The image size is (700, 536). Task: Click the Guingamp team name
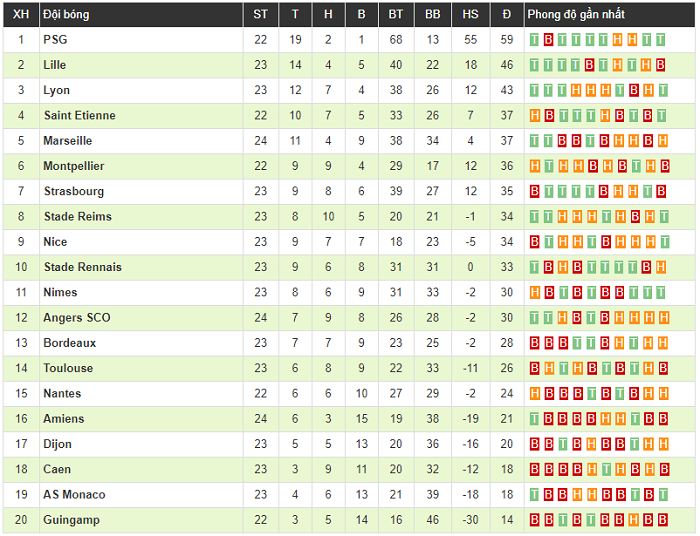click(x=71, y=520)
